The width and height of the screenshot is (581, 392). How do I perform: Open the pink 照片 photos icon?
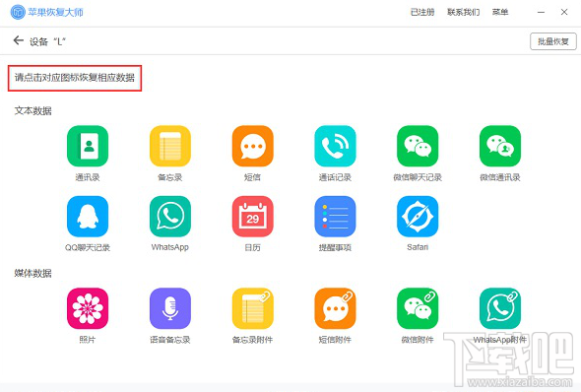[x=88, y=308]
